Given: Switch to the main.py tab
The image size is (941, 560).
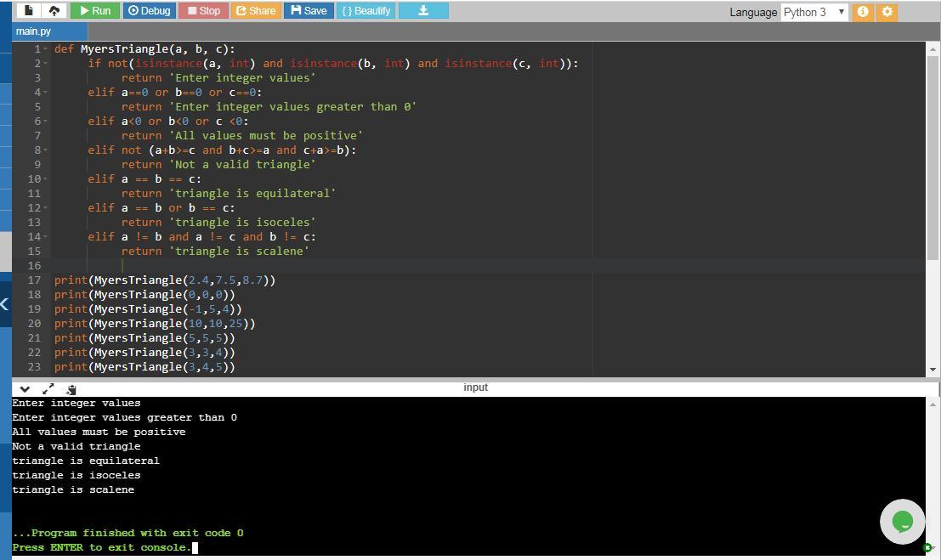Looking at the screenshot, I should point(33,31).
